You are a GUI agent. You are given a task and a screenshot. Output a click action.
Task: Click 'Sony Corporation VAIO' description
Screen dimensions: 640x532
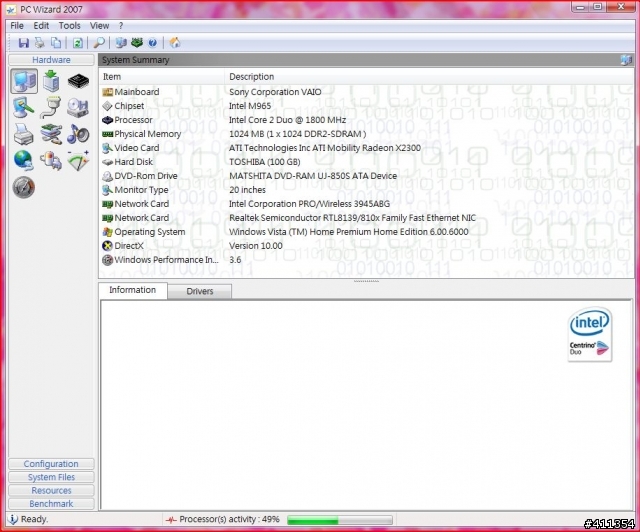coord(275,92)
